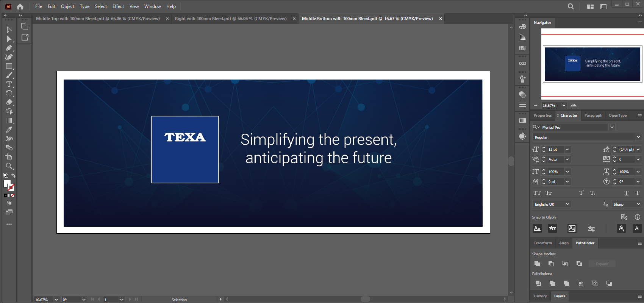Screen dimensions: 644x303
Task: Select the Rotate tool
Action: (x=9, y=93)
